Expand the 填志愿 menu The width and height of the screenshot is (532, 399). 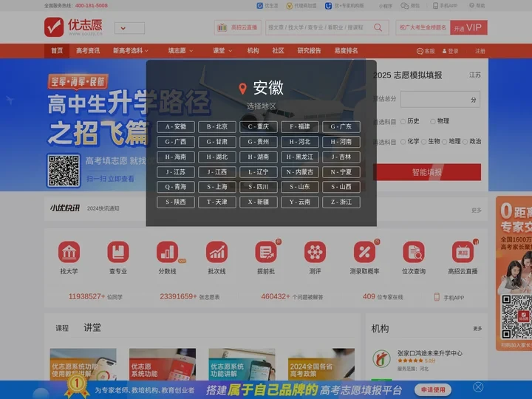pyautogui.click(x=180, y=51)
